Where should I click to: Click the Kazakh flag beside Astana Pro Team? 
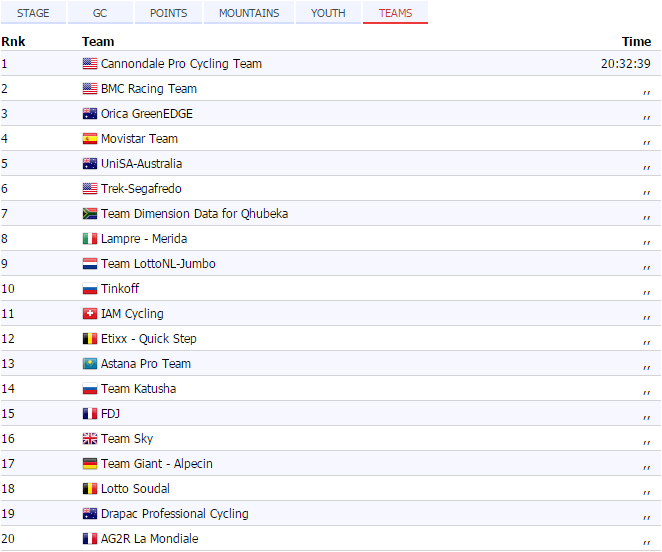(90, 364)
